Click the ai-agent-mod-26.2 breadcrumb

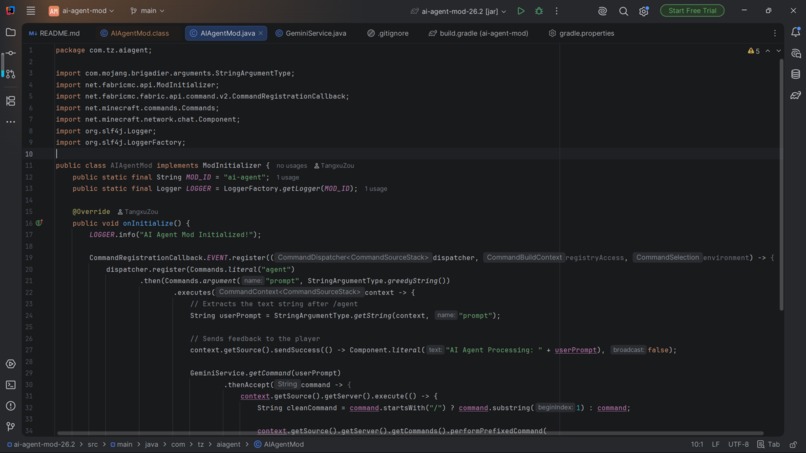[x=41, y=444]
